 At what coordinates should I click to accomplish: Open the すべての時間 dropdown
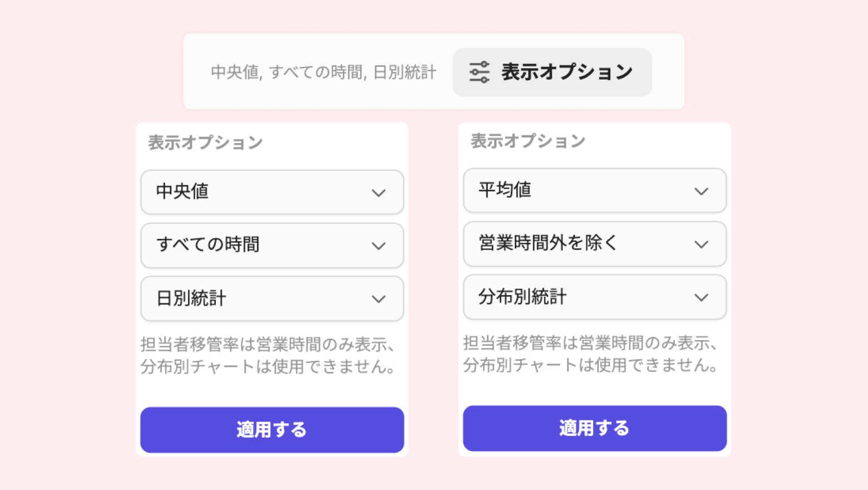272,246
